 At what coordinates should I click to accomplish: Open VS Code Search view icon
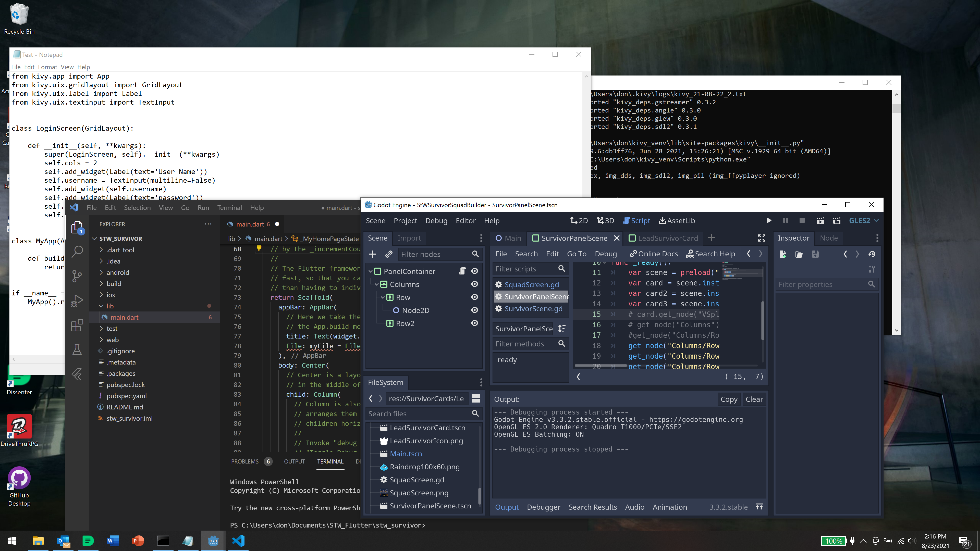(77, 251)
